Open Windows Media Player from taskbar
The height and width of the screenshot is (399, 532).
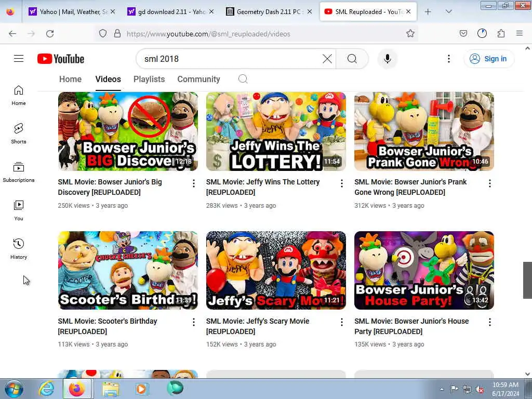click(141, 389)
